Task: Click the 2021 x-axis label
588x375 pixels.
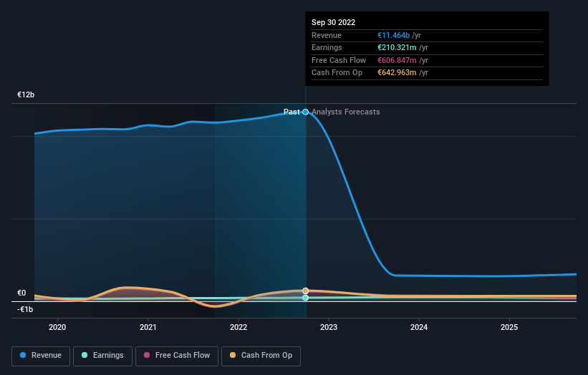Action: tap(148, 328)
